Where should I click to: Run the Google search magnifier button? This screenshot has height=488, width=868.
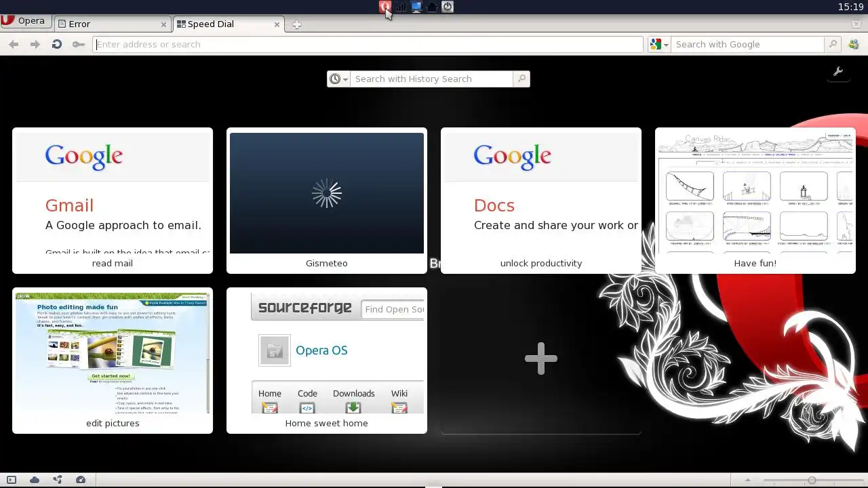(833, 44)
